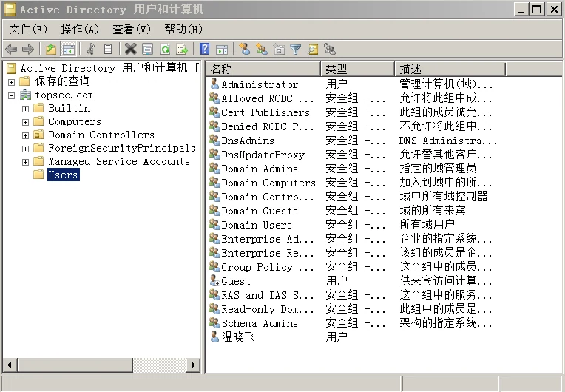This screenshot has width=565, height=392.
Task: Expand the Domain Controllers node
Action: point(25,136)
